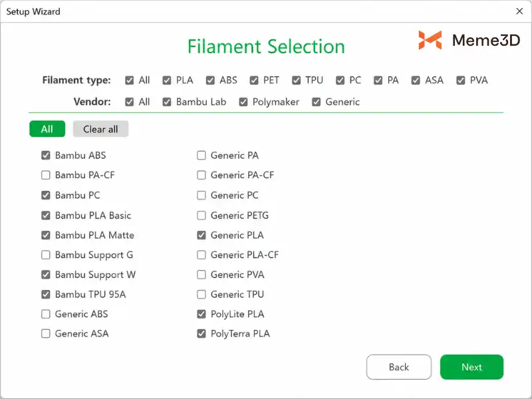Viewport: 532px width, 399px height.
Task: Click the Filament type label
Action: tap(76, 80)
